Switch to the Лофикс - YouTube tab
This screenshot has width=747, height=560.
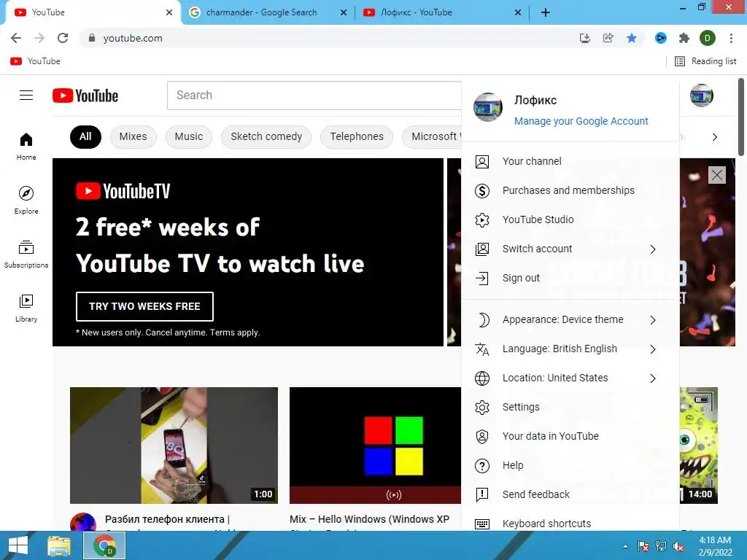(443, 12)
